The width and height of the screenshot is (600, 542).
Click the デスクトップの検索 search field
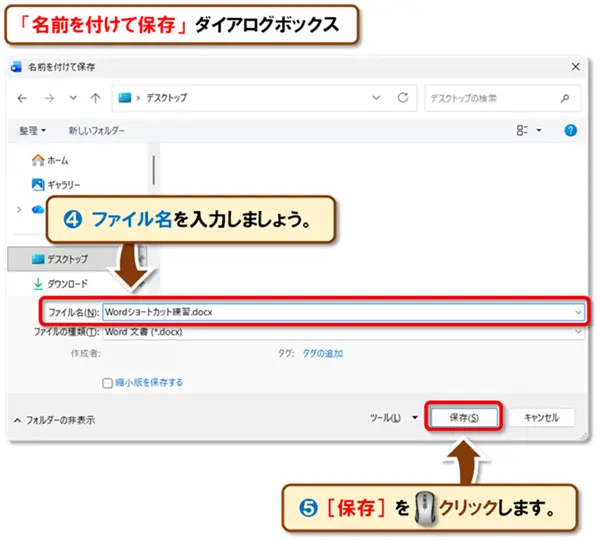502,99
